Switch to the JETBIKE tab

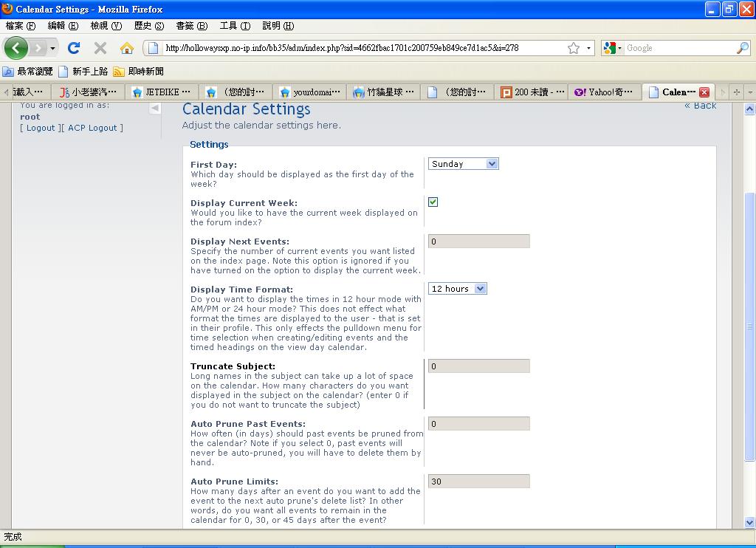162,92
